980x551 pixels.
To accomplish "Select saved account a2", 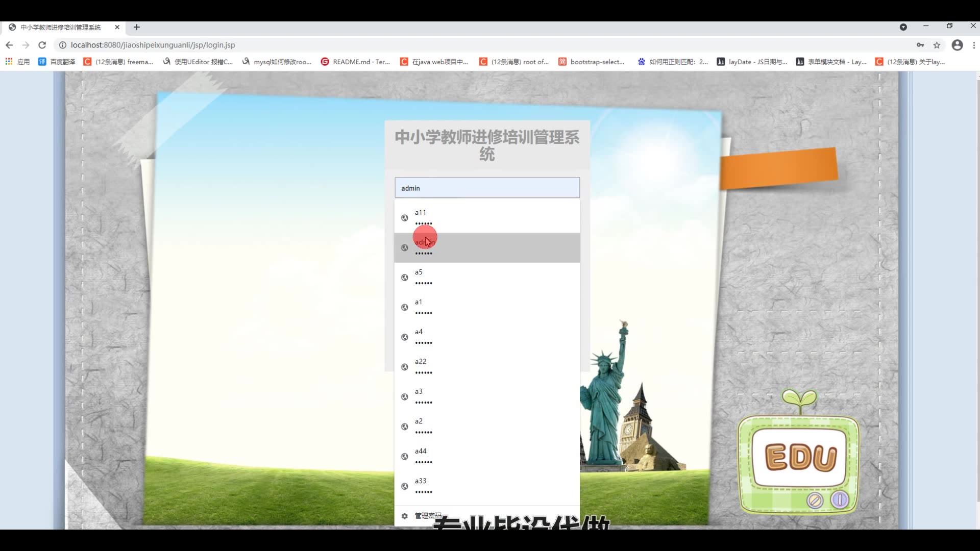I will pyautogui.click(x=487, y=427).
